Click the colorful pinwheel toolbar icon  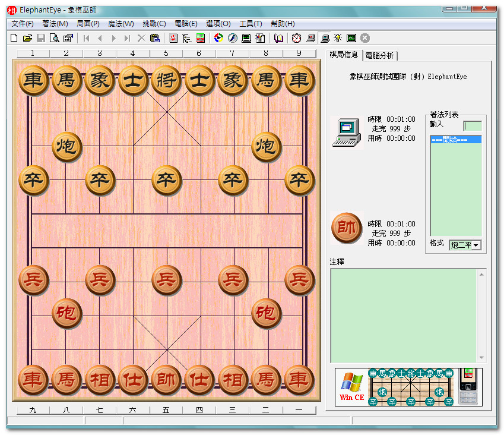tap(218, 38)
